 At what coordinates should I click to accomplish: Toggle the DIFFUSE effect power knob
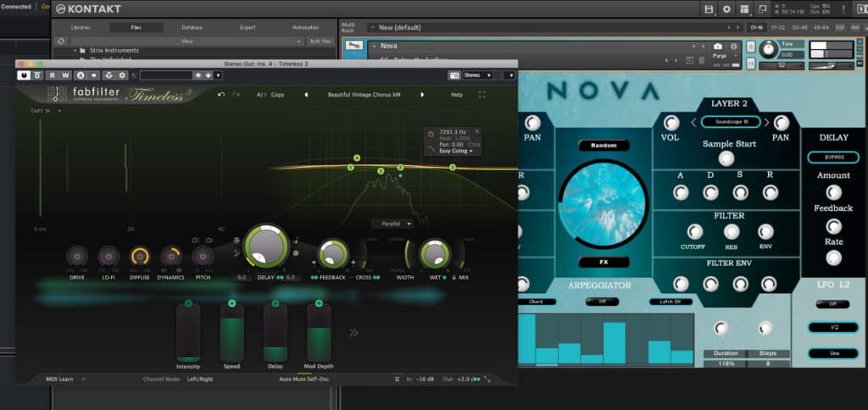click(x=140, y=257)
